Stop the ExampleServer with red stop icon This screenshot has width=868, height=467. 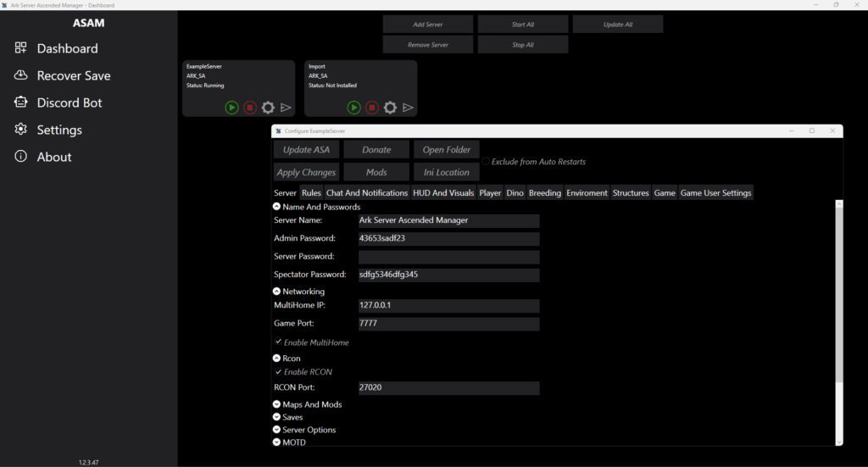pyautogui.click(x=250, y=108)
